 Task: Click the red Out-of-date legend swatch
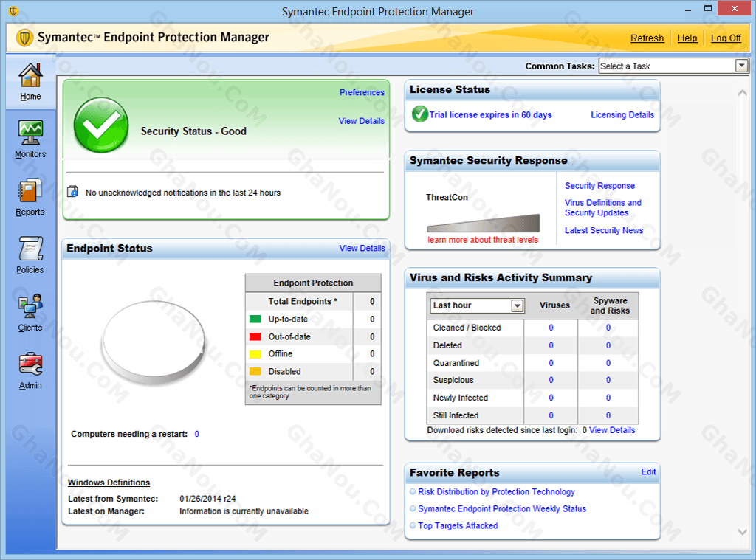click(255, 337)
